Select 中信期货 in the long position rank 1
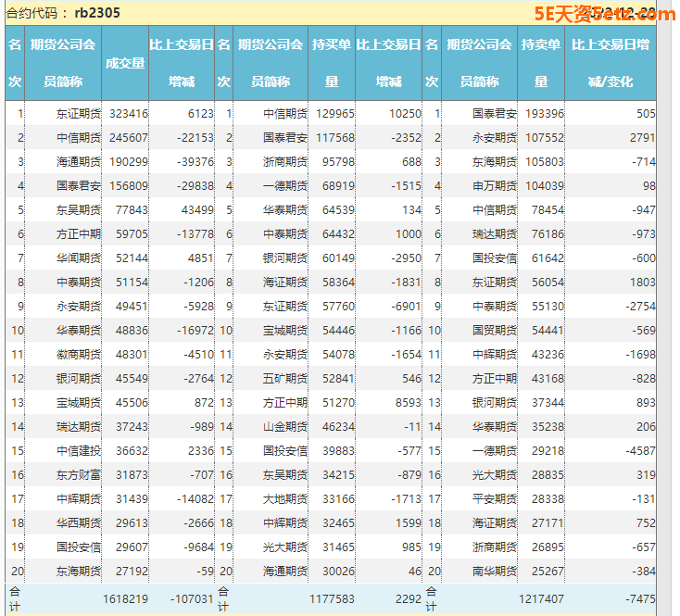680x616 pixels. pyautogui.click(x=285, y=114)
